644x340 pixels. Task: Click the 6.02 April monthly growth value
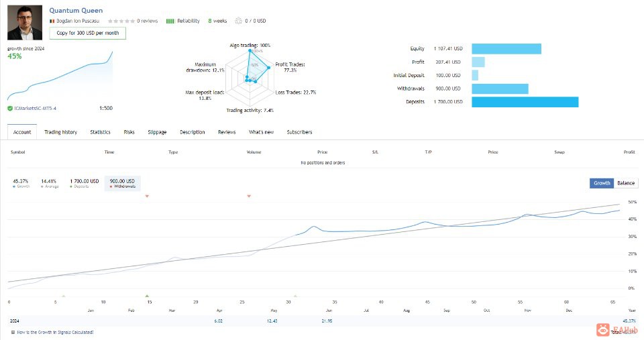[219, 321]
